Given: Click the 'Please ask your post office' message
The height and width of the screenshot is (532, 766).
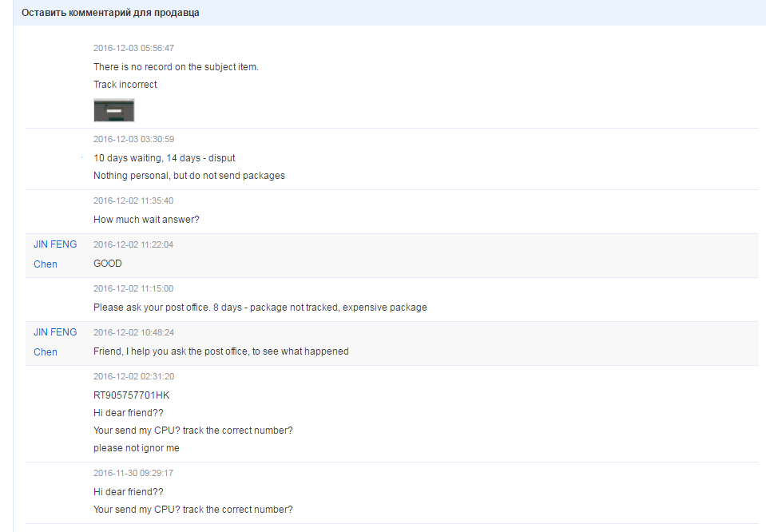Looking at the screenshot, I should coord(260,308).
